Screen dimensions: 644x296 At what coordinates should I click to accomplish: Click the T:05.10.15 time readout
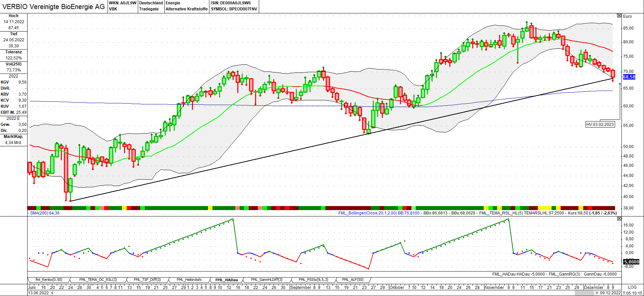pos(633,293)
